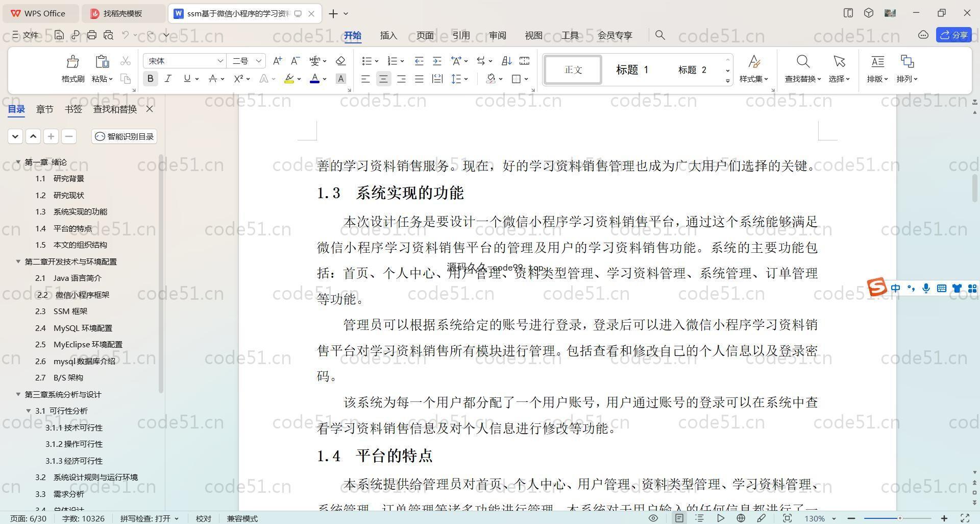Screen dimensions: 980x524
Task: Click the Format Painter brush icon
Action: tap(72, 62)
